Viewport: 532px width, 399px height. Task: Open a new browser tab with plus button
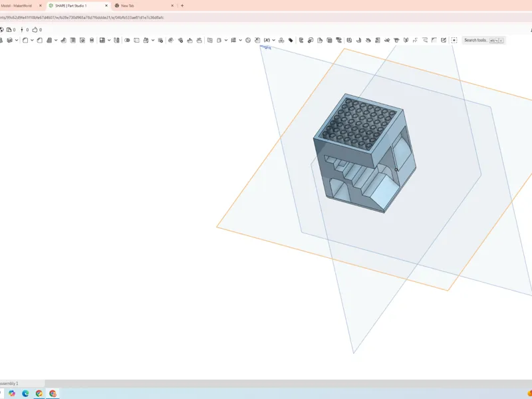tap(182, 6)
